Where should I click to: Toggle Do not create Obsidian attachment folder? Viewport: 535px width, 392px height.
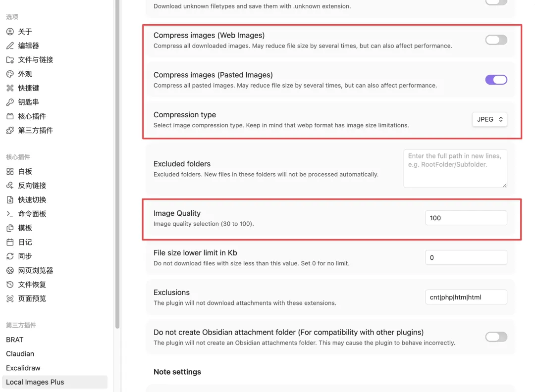[x=496, y=337]
